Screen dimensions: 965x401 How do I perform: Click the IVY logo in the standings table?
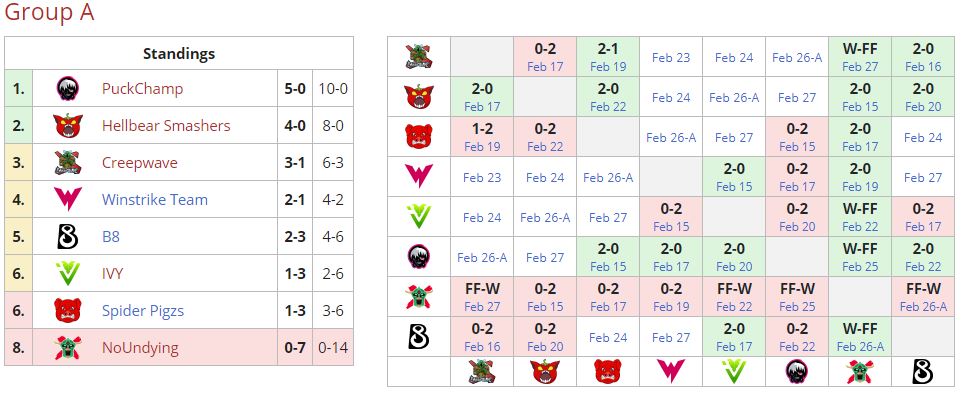67,274
